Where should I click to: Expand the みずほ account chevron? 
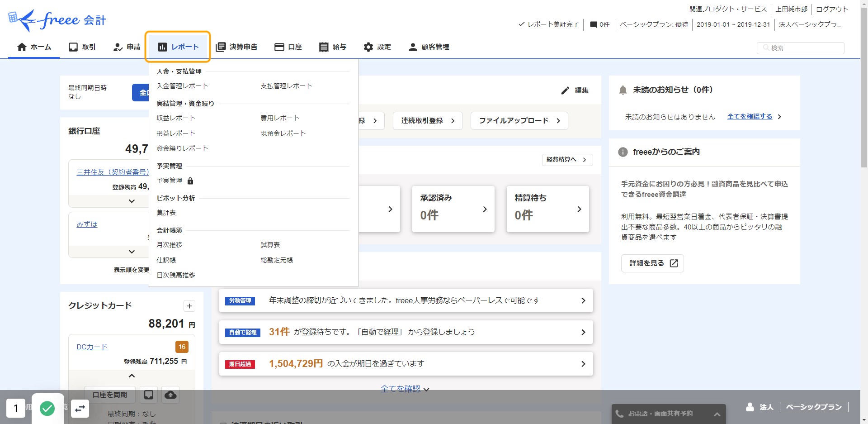click(x=132, y=252)
